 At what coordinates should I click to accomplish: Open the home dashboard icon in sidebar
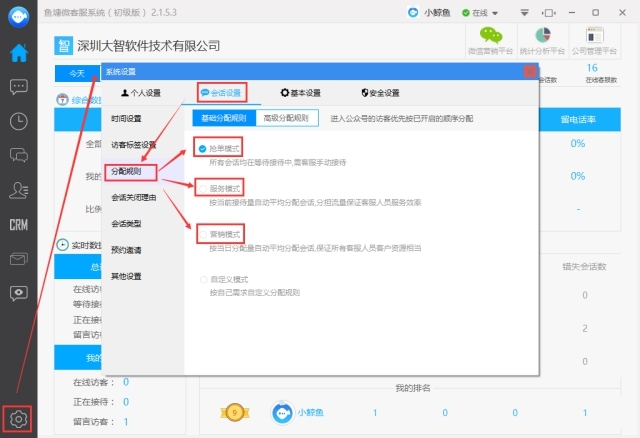(x=19, y=52)
